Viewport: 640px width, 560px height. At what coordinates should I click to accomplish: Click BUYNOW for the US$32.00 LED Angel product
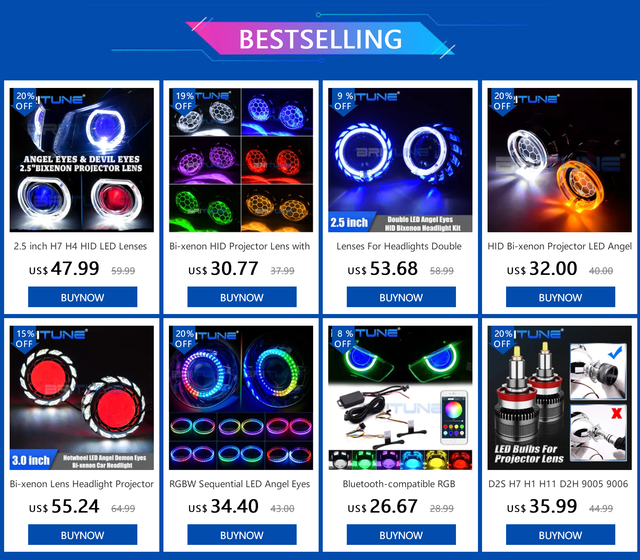(560, 297)
